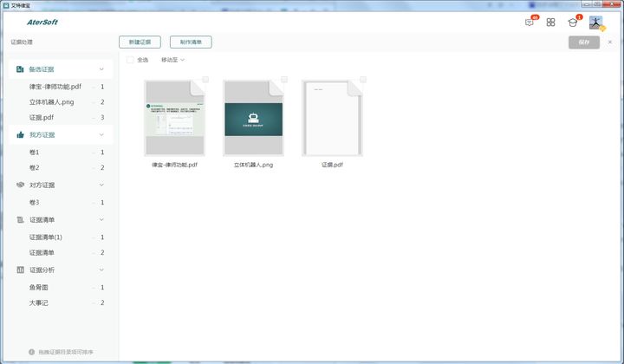624x364 pixels.
Task: Open the four-square apps grid icon
Action: (550, 23)
